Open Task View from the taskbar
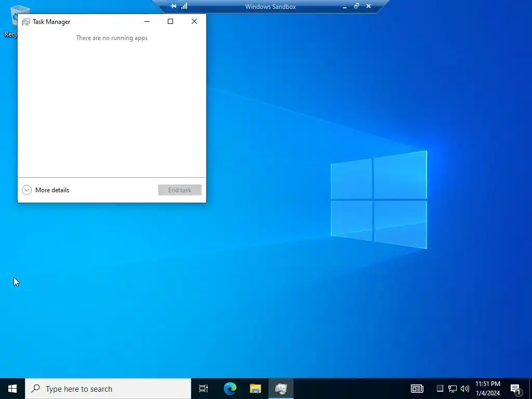The height and width of the screenshot is (399, 532). click(x=204, y=389)
